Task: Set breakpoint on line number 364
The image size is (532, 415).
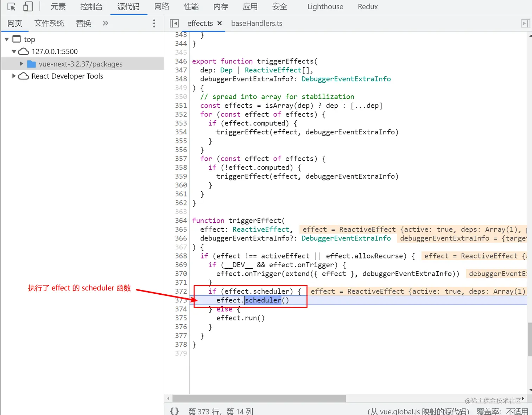Action: tap(181, 221)
